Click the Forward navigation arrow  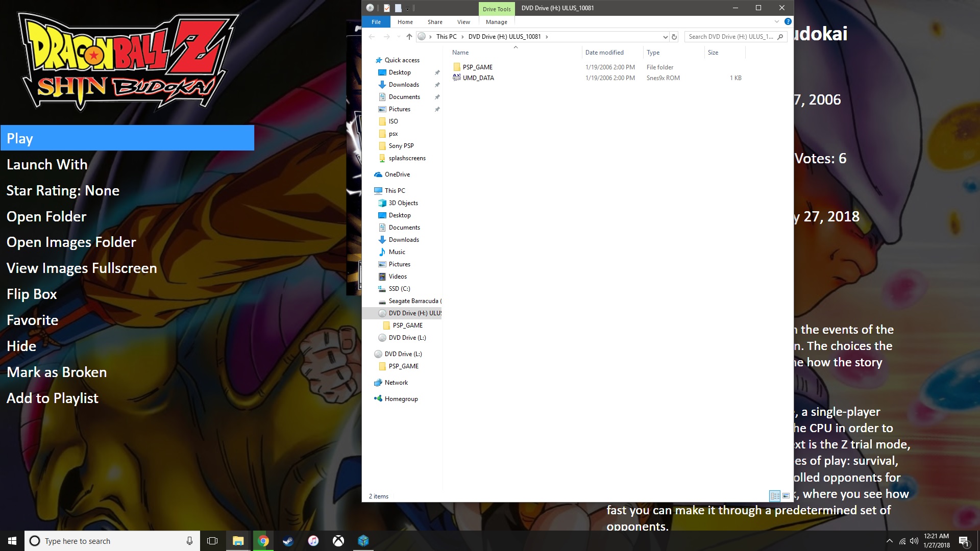(x=386, y=37)
